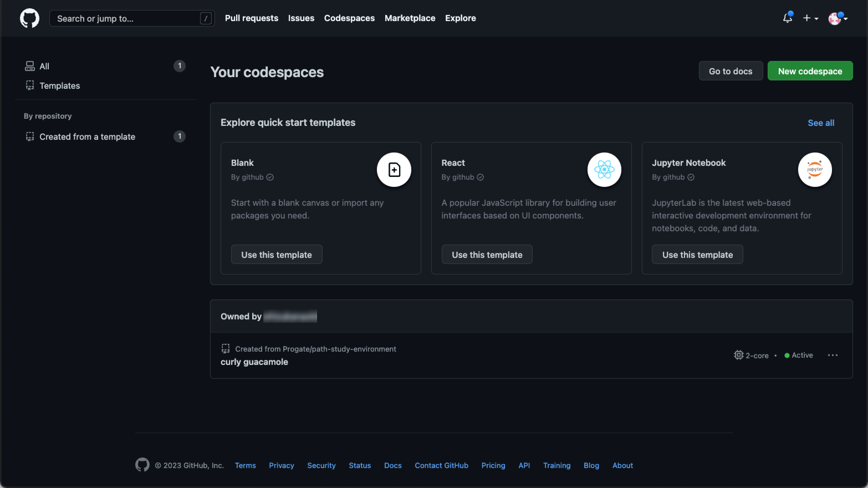Image resolution: width=868 pixels, height=488 pixels.
Task: Select the React template logo
Action: point(604,170)
